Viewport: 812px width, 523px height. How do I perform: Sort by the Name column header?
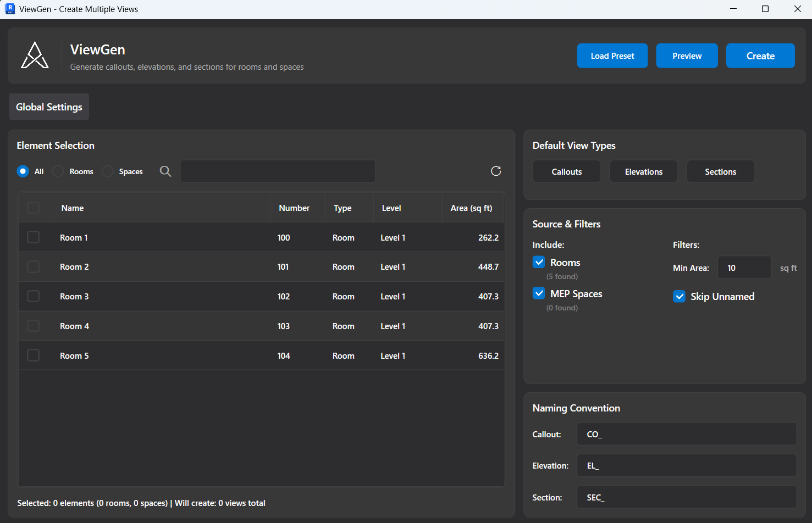[162, 208]
